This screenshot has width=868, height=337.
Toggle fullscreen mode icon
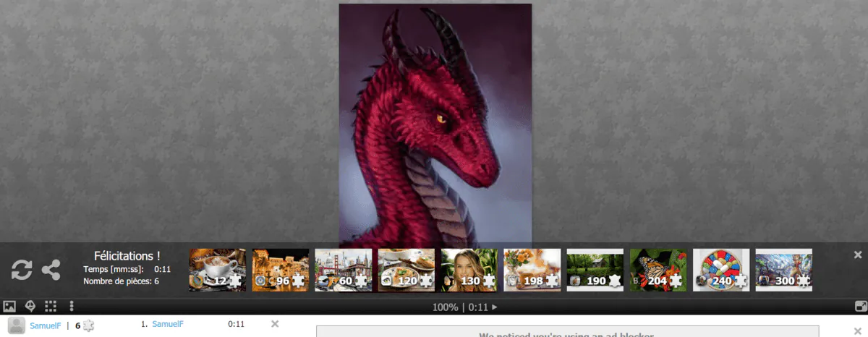(x=860, y=307)
